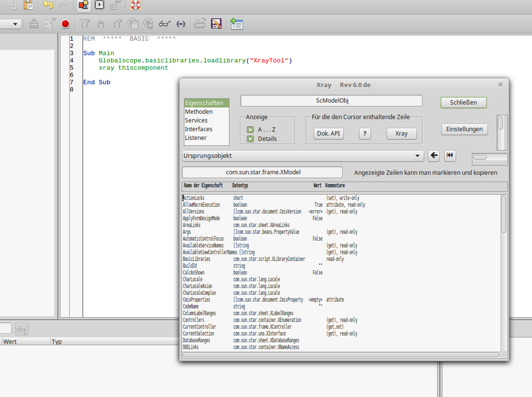Click the com.sun.star.frame.XModel field
The width and height of the screenshot is (532, 397).
pos(262,172)
